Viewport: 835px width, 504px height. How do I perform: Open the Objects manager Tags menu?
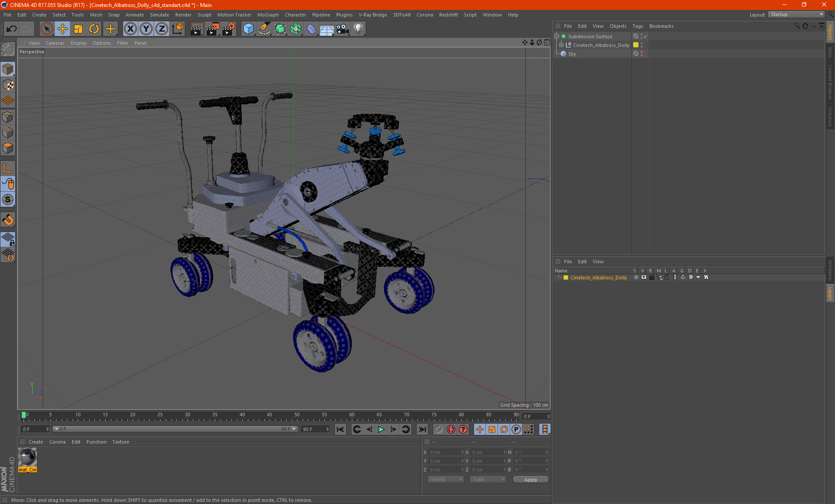[638, 26]
